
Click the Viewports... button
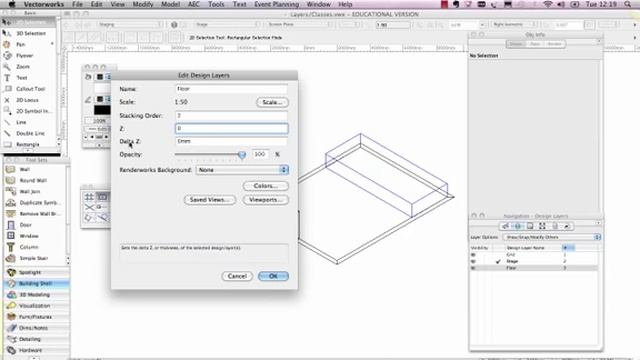coord(266,200)
